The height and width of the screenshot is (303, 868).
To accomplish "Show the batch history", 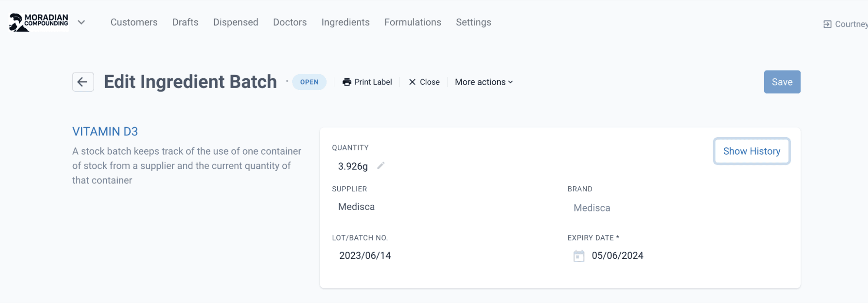I will pyautogui.click(x=752, y=151).
